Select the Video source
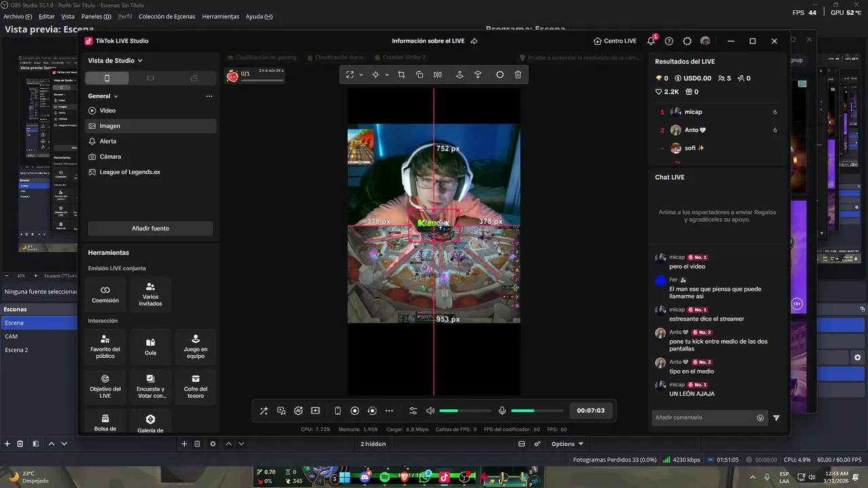This screenshot has height=488, width=868. click(151, 110)
